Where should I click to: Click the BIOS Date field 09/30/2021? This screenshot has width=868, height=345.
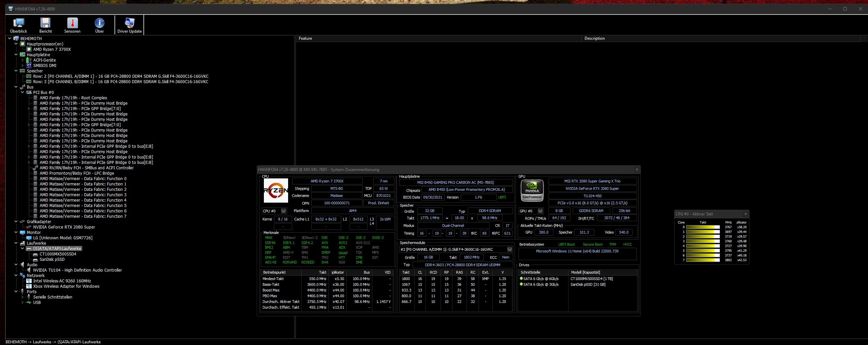(x=432, y=198)
